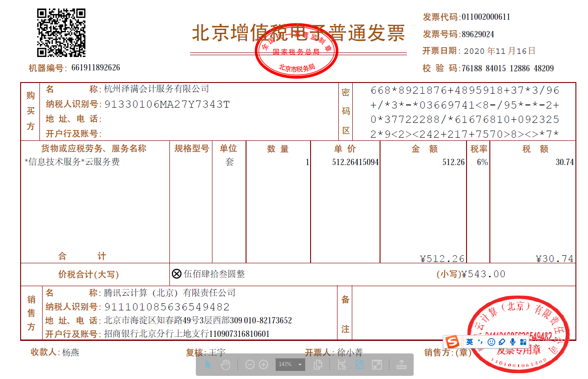588x379 pixels.
Task: Select the arrow selection tool in PDF toolbar
Action: [x=208, y=365]
